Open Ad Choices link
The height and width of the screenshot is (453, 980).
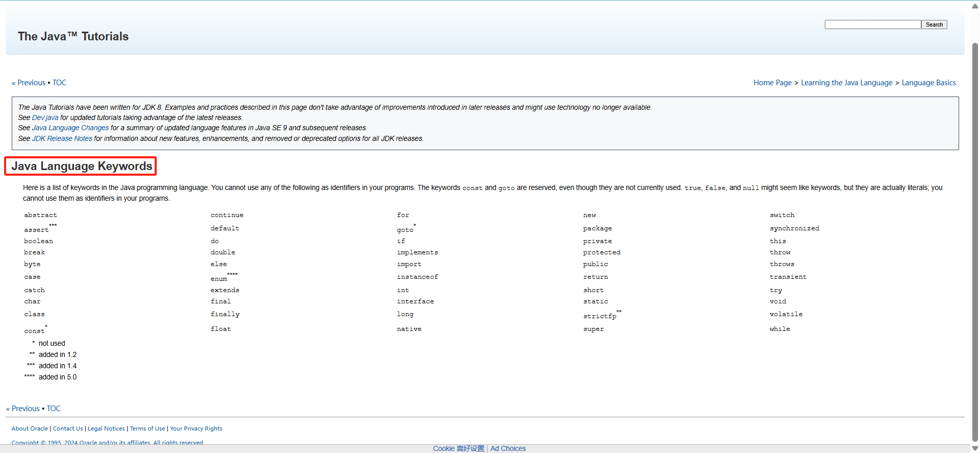click(x=508, y=448)
